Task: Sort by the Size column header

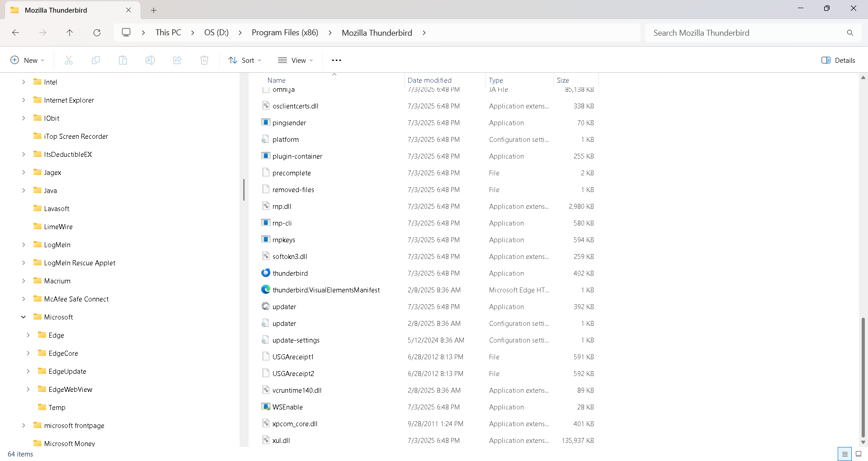Action: pyautogui.click(x=563, y=80)
